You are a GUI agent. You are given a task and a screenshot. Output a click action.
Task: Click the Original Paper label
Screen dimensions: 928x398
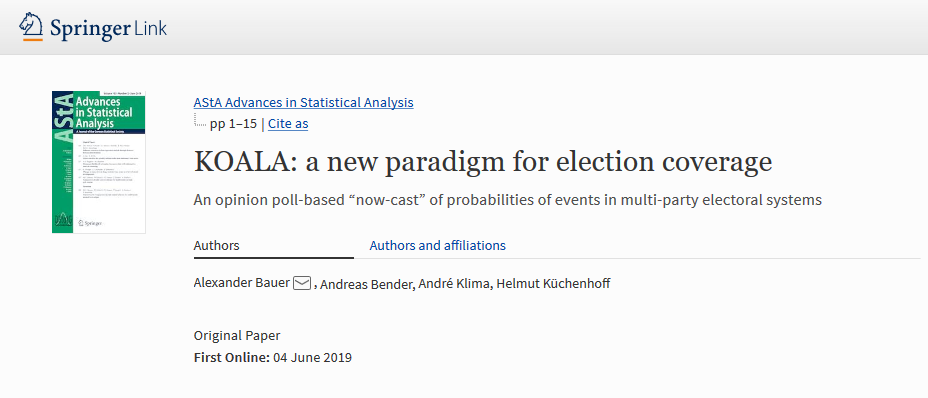click(x=237, y=336)
